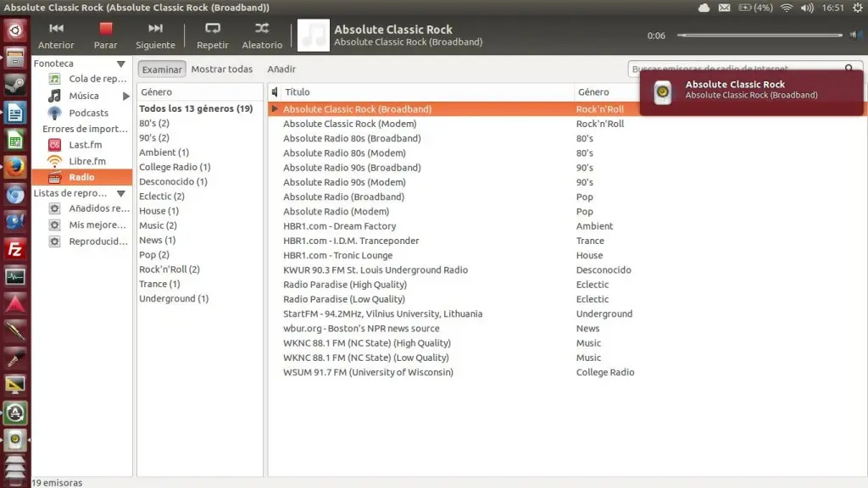
Task: Collapse the Fonoteca section
Action: point(120,64)
